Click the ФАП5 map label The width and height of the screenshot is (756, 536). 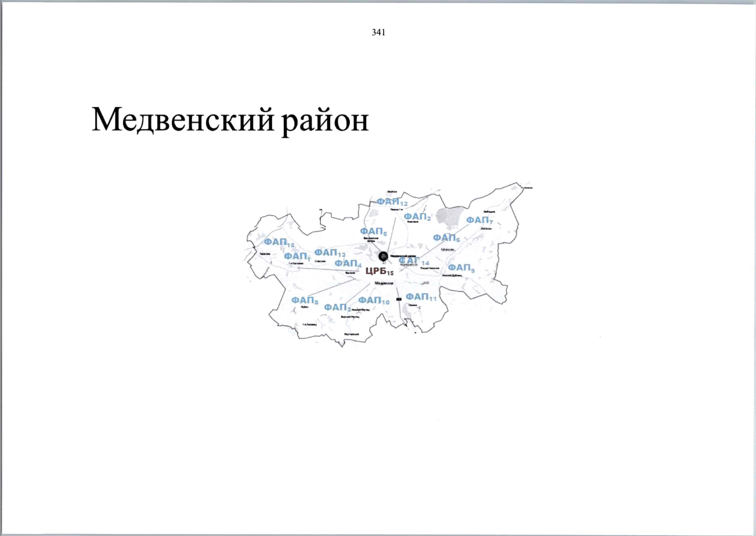(374, 231)
